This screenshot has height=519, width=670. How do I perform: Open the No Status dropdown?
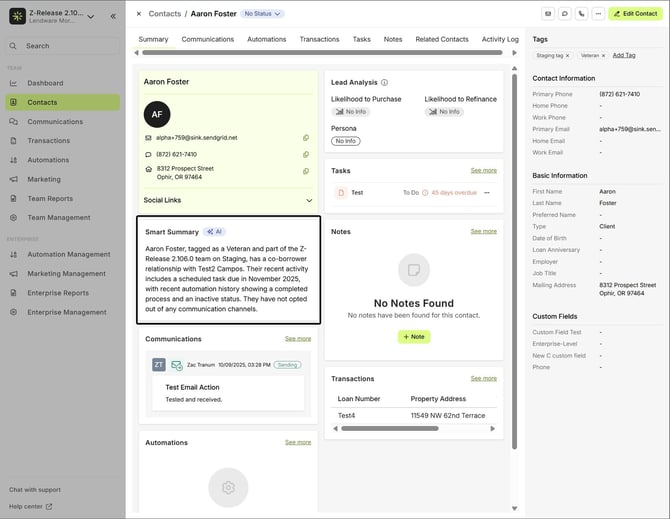click(262, 14)
